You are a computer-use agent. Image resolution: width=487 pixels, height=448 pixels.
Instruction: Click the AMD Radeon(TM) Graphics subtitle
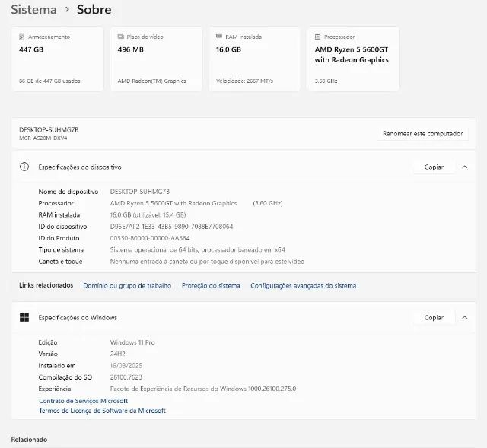point(151,81)
